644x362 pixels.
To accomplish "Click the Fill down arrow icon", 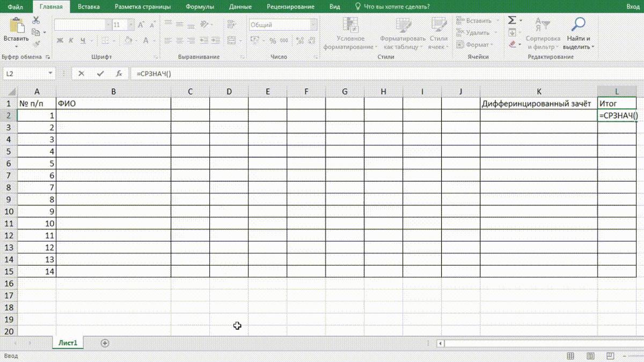I will point(512,33).
